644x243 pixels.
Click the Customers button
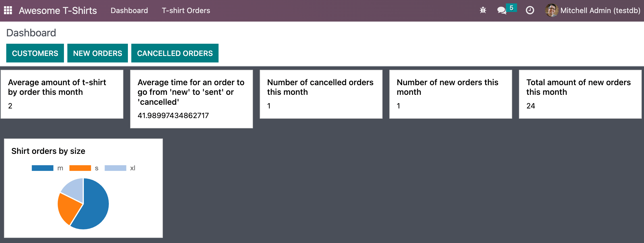(35, 53)
